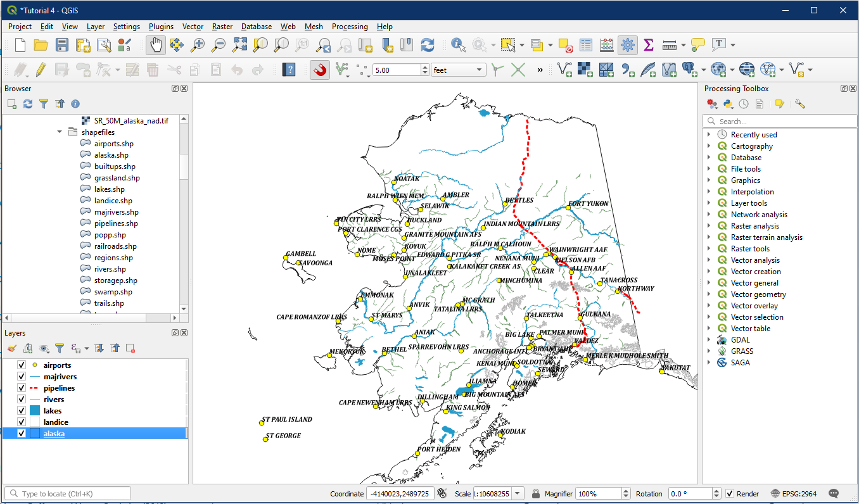Click the Open Layer Styling paintbrush icon
The height and width of the screenshot is (504, 859).
12,348
